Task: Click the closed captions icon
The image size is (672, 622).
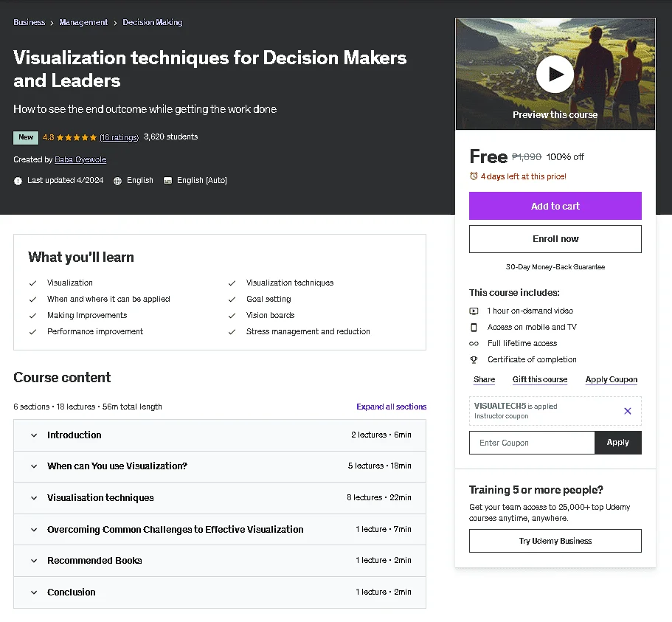Action: [167, 181]
